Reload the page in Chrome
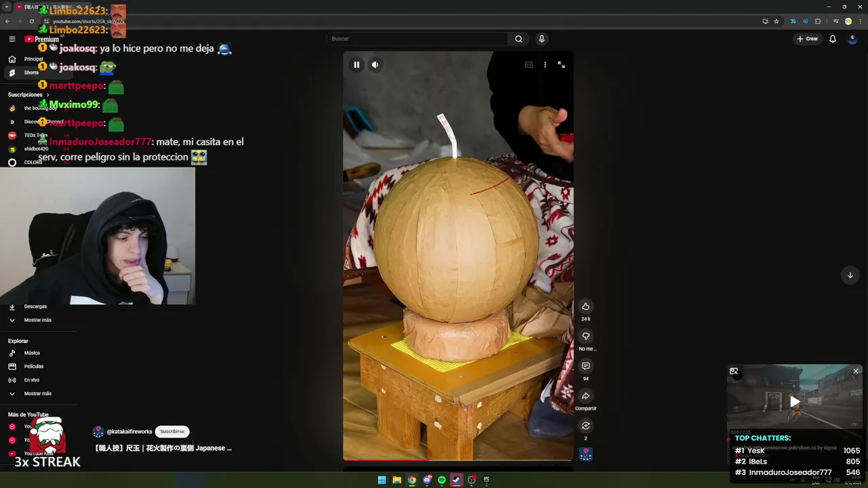Viewport: 868px width, 488px height. pos(31,21)
